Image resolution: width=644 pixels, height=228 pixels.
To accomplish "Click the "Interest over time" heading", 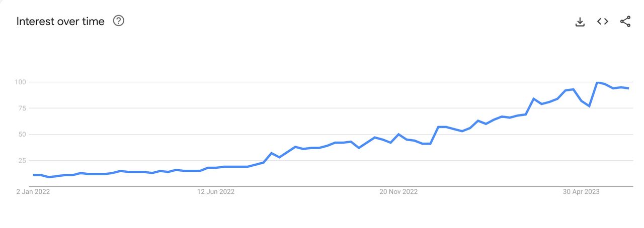I will click(60, 22).
